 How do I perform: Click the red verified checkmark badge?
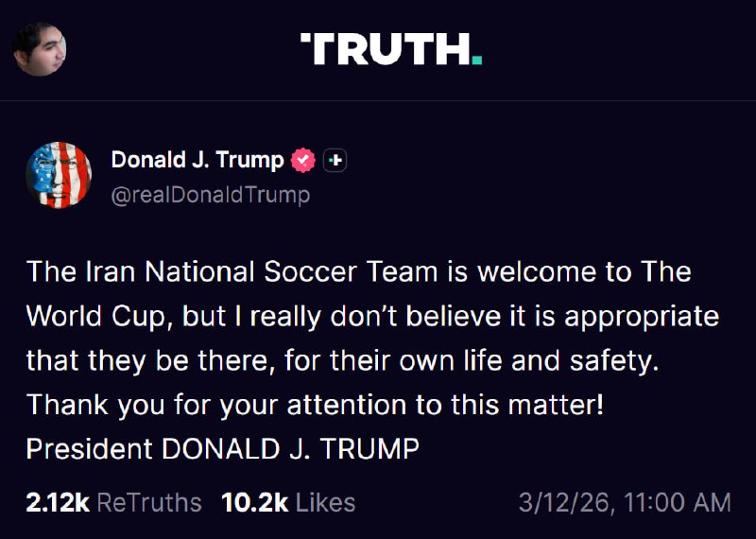coord(302,161)
